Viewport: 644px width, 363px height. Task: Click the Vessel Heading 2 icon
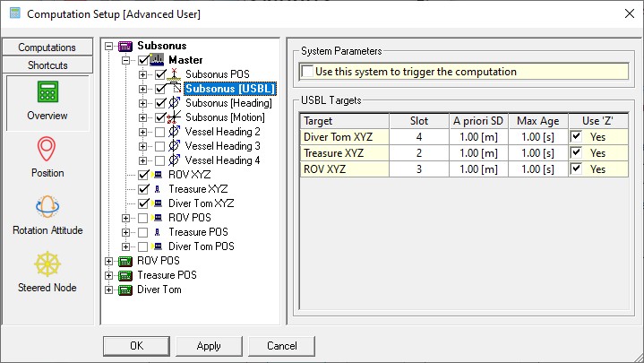coord(174,132)
